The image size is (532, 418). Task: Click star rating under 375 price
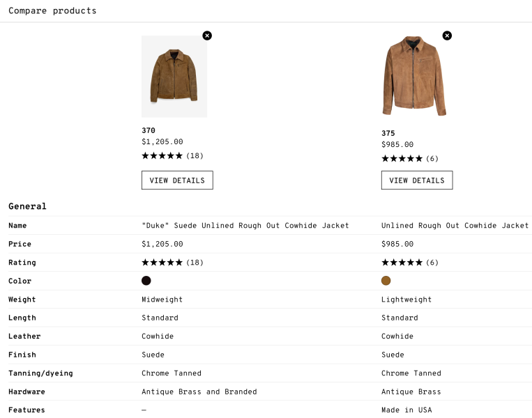pyautogui.click(x=402, y=158)
